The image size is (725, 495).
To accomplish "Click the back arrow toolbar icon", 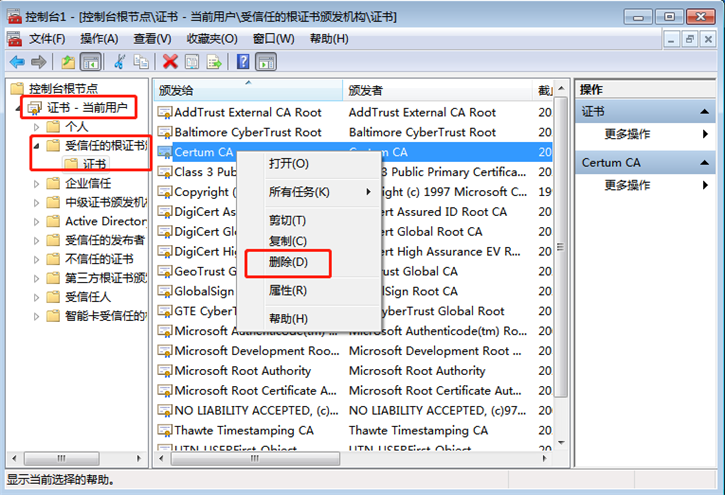I will click(x=16, y=62).
